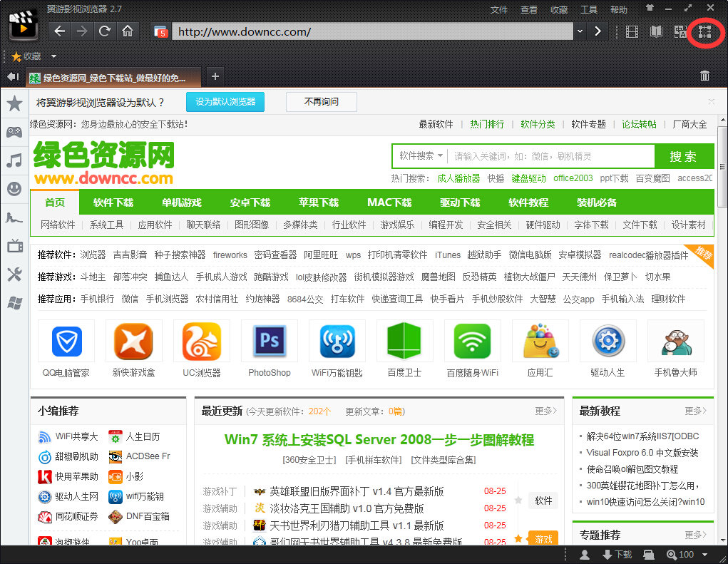Screen dimensions: 728x564
Task: Open the 网络软件 sub-category
Action: click(58, 225)
